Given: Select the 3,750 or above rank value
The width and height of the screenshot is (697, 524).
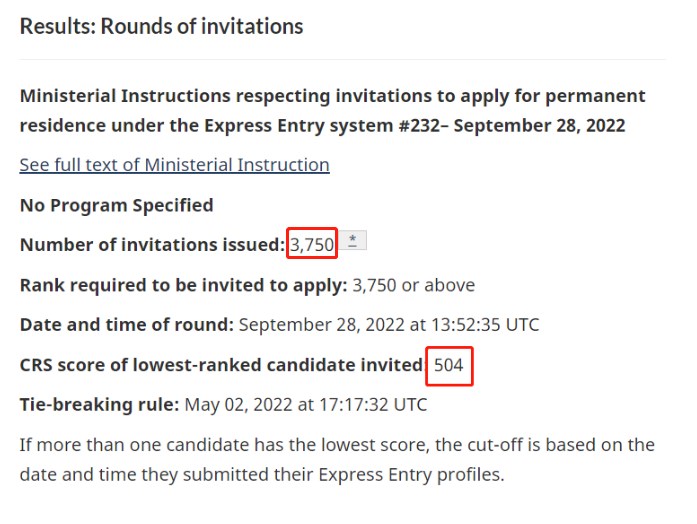Looking at the screenshot, I should coord(413,285).
